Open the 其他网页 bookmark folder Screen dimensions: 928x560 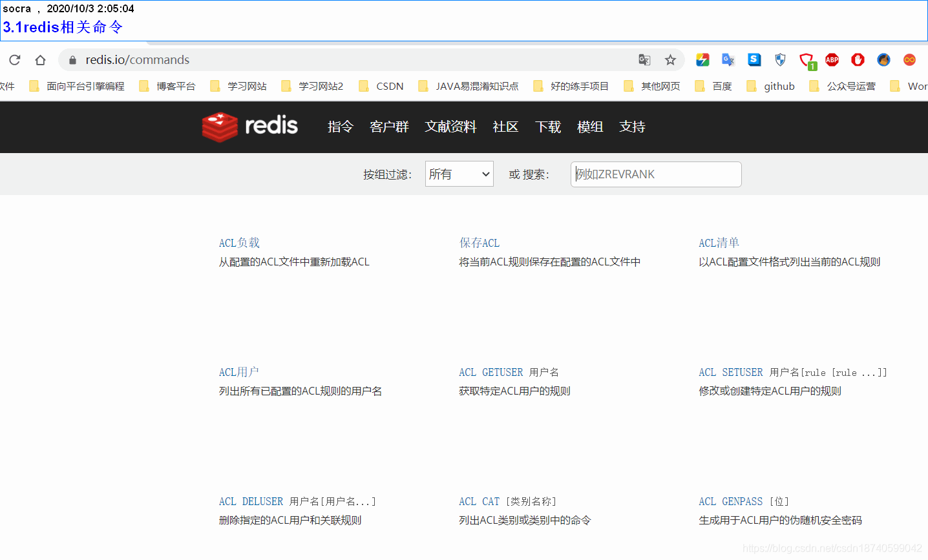pos(652,87)
